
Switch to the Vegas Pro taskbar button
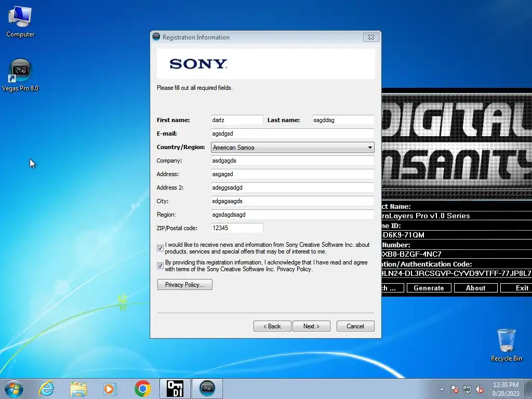click(x=207, y=389)
